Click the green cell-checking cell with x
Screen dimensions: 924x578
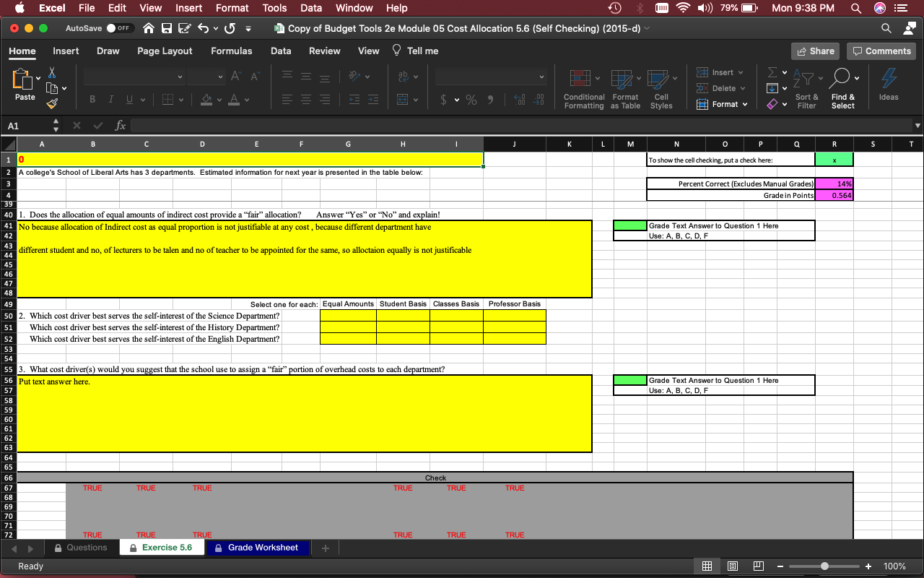pos(834,160)
